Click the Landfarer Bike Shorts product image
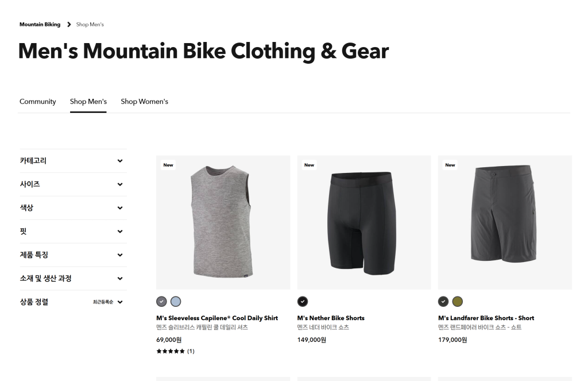Viewport: 588px width, 381px height. point(505,222)
